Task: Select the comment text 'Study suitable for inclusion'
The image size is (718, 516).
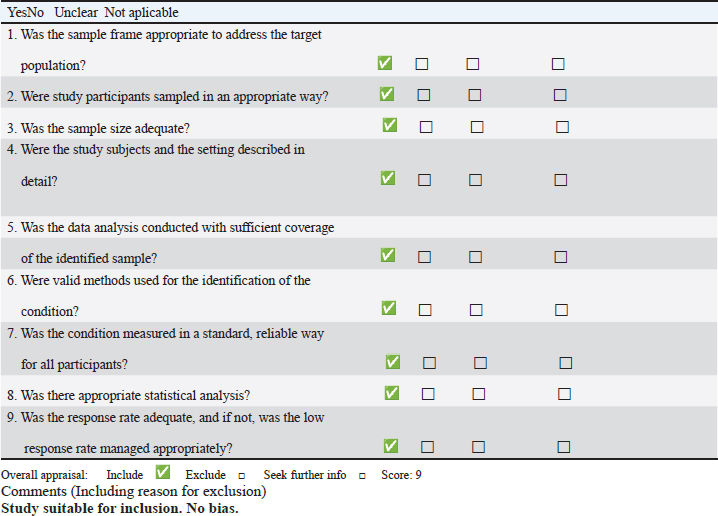Action: point(90,508)
